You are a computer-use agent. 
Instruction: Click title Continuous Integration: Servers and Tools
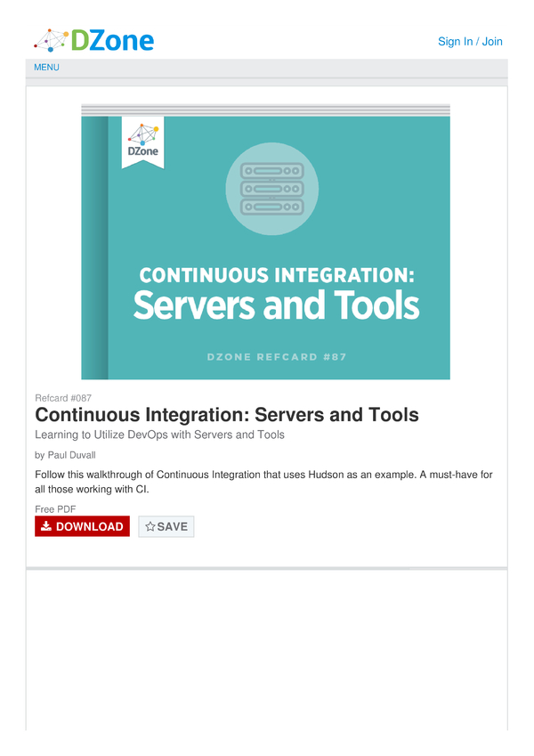click(x=227, y=415)
